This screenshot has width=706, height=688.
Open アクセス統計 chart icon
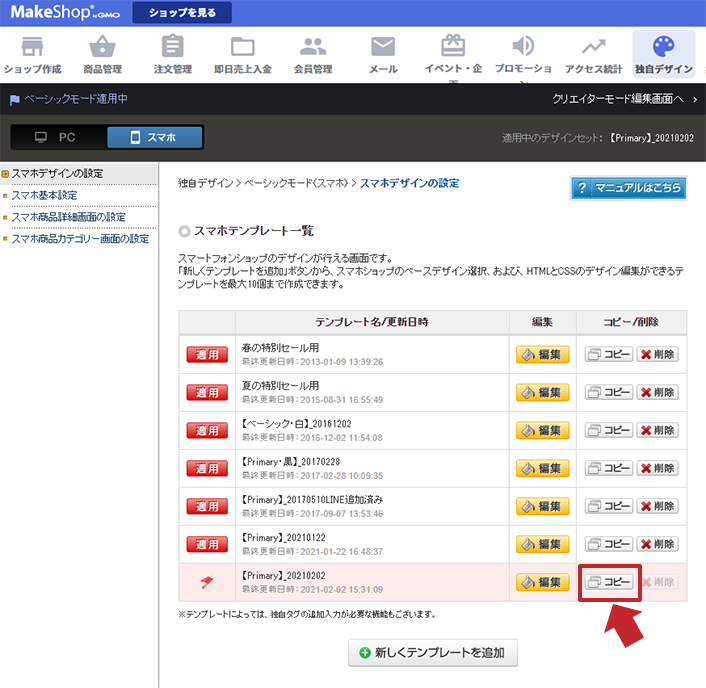point(593,48)
